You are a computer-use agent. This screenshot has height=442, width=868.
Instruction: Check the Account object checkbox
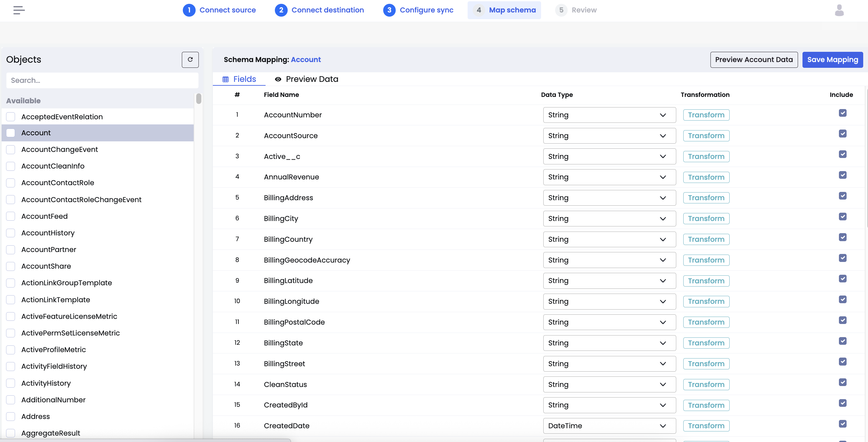tap(11, 133)
